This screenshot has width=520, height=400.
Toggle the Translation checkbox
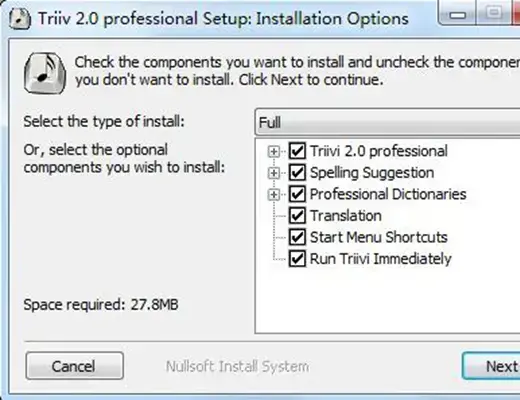coord(297,216)
